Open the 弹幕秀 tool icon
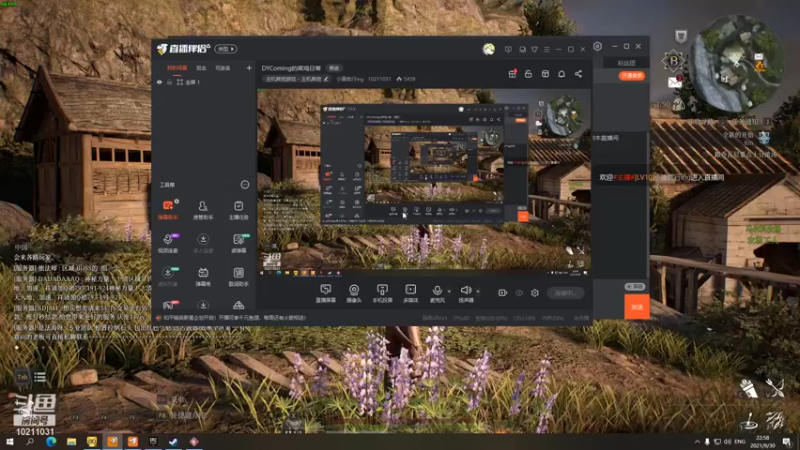This screenshot has width=800, height=450. tap(203, 277)
